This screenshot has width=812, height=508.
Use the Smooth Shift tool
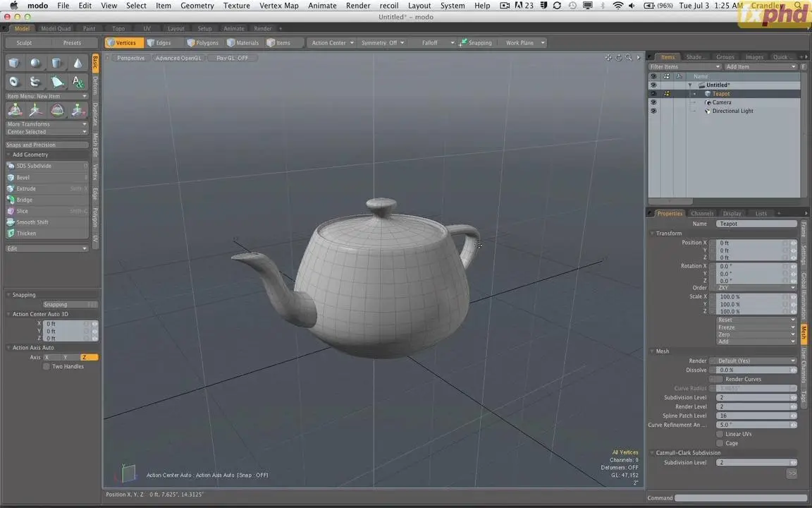47,222
